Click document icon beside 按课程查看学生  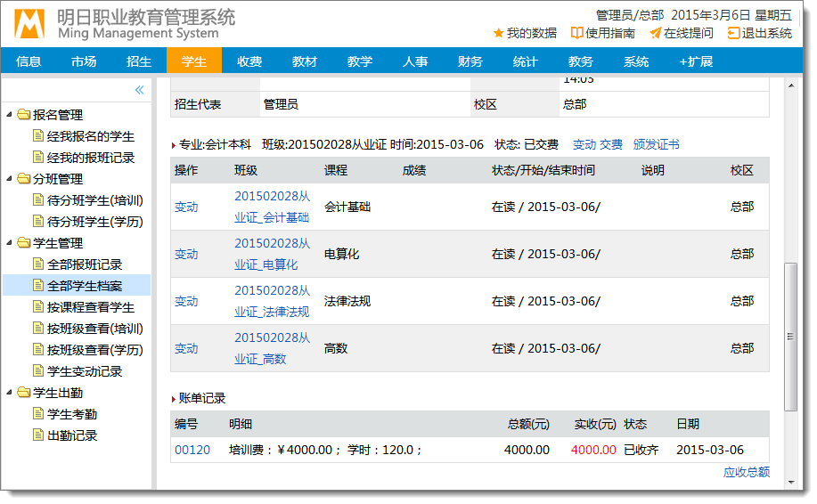tap(38, 306)
